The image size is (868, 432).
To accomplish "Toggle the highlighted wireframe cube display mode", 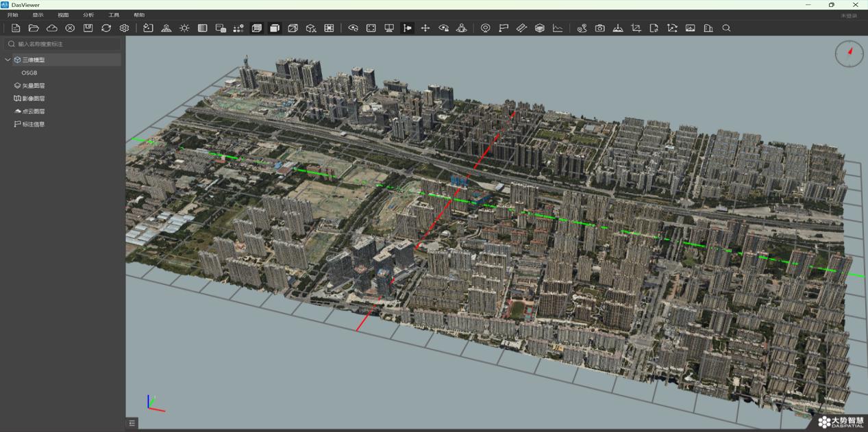I will 257,28.
